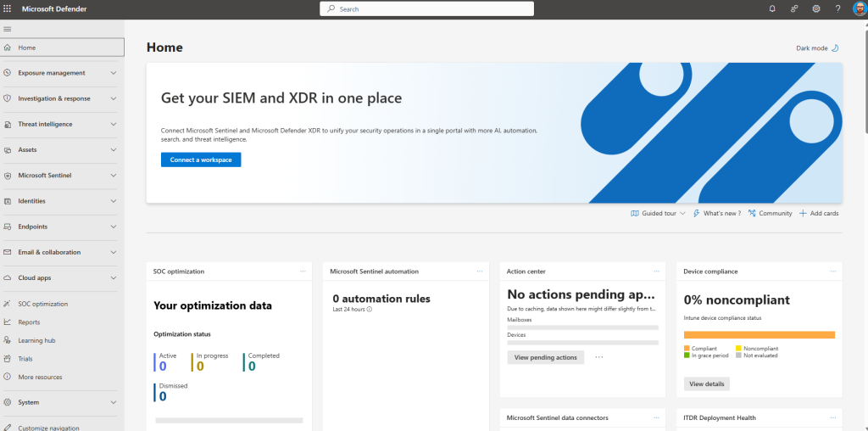Screen dimensions: 868x431
Task: Expand Email & collaboration chevron
Action: [x=114, y=252]
